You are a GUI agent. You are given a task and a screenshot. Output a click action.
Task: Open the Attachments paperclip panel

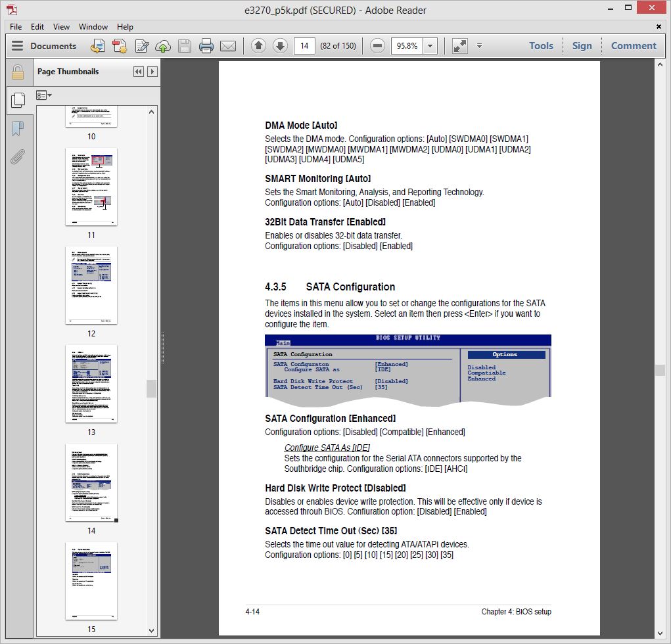(x=18, y=157)
